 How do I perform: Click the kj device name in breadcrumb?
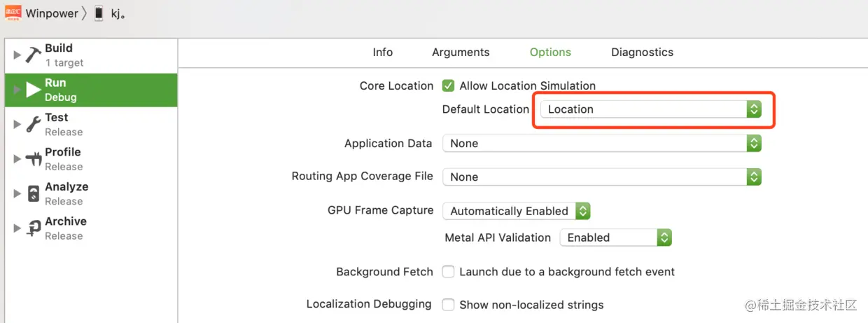[118, 13]
